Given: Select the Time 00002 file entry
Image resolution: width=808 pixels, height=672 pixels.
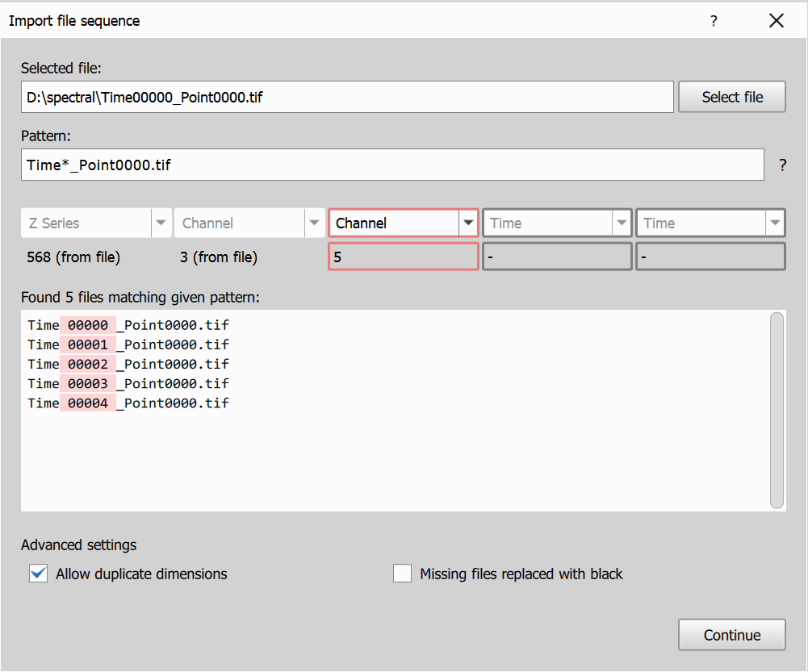Looking at the screenshot, I should [128, 364].
